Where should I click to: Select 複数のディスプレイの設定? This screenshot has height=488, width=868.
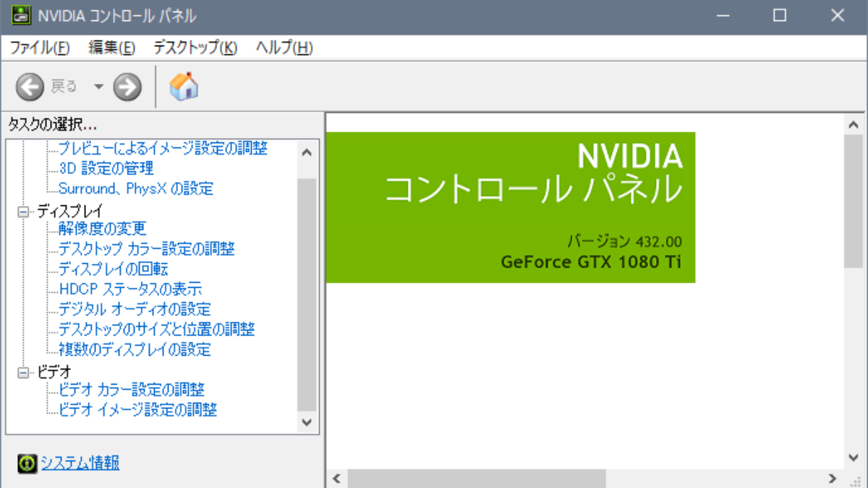135,350
